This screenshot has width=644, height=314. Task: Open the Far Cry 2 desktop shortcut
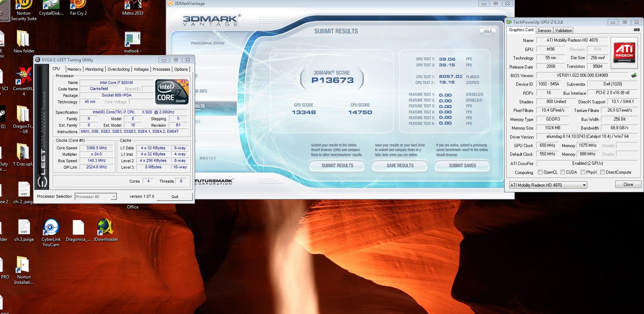click(78, 9)
